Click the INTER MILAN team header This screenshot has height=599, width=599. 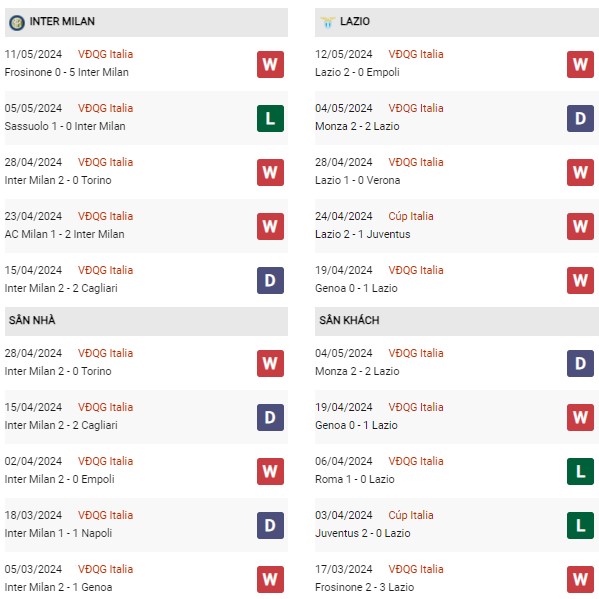click(x=146, y=23)
